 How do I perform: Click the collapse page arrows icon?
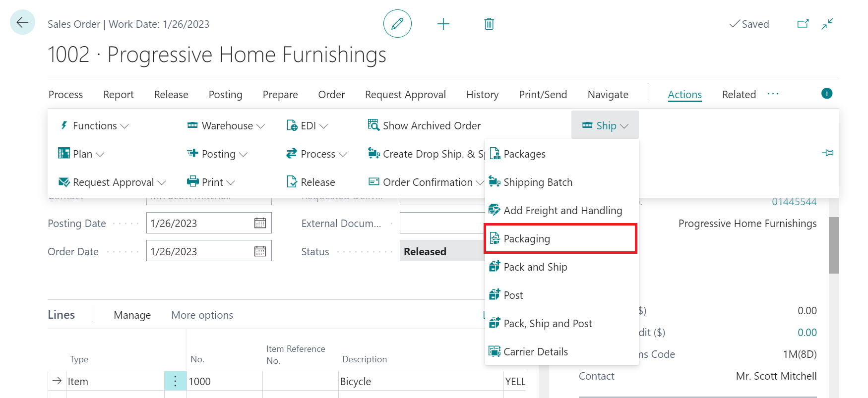[x=827, y=24]
